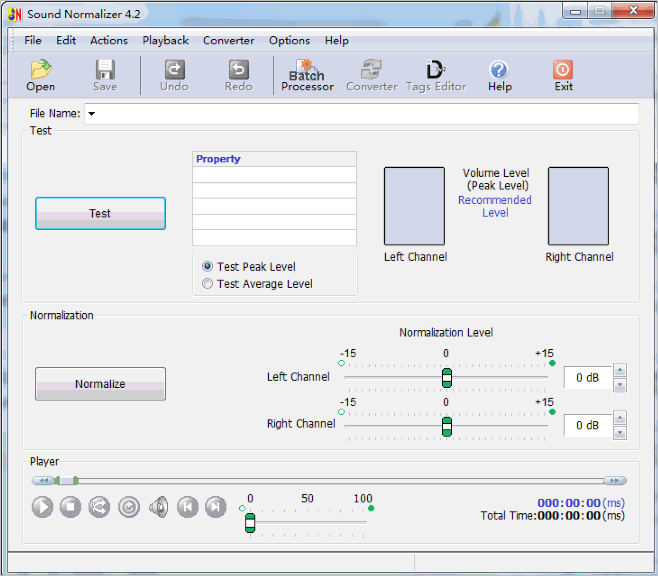
Task: Open the Playback menu
Action: (x=165, y=40)
